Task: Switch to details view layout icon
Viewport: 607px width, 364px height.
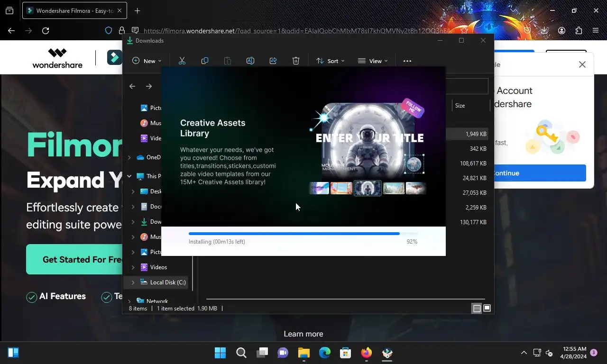Action: pyautogui.click(x=477, y=309)
